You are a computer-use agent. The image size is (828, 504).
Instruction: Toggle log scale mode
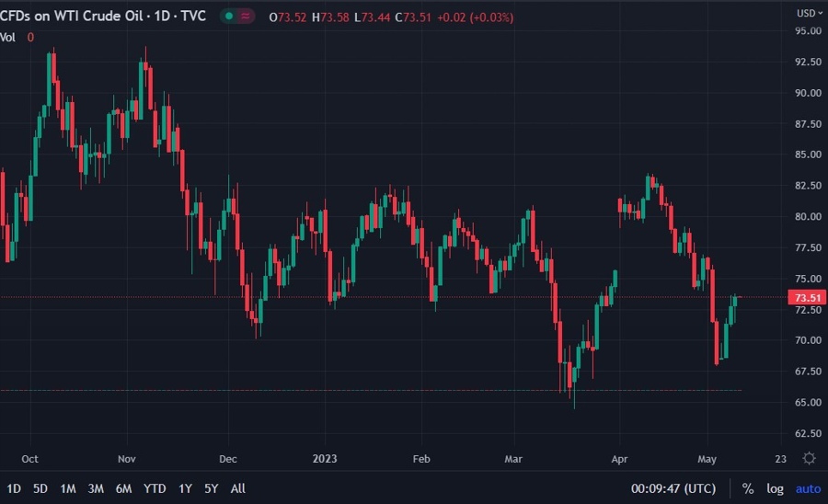[775, 488]
